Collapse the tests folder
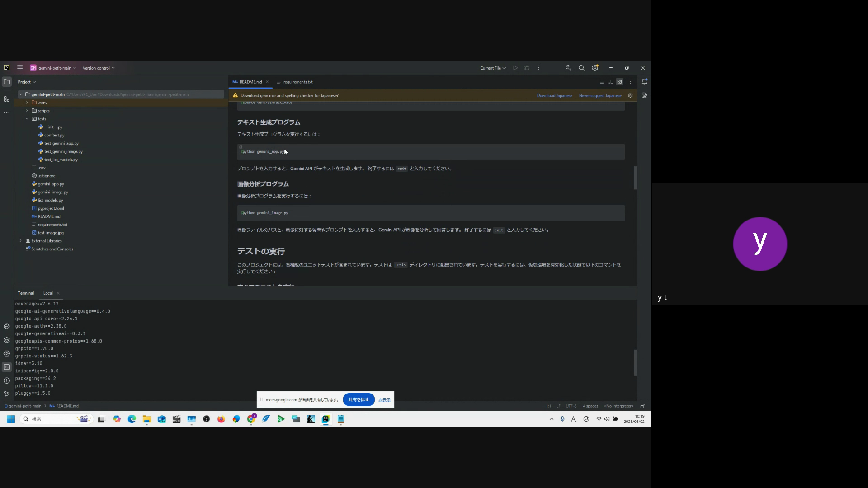 (x=27, y=119)
